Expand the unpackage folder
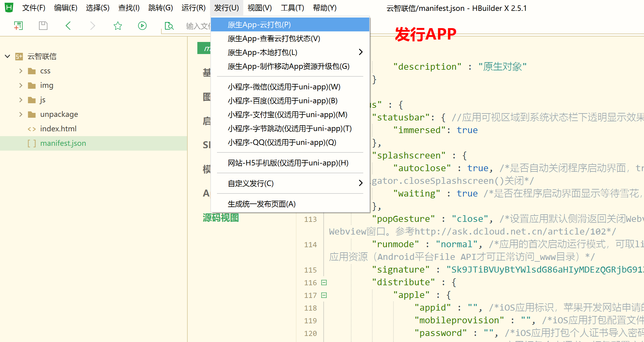 21,114
